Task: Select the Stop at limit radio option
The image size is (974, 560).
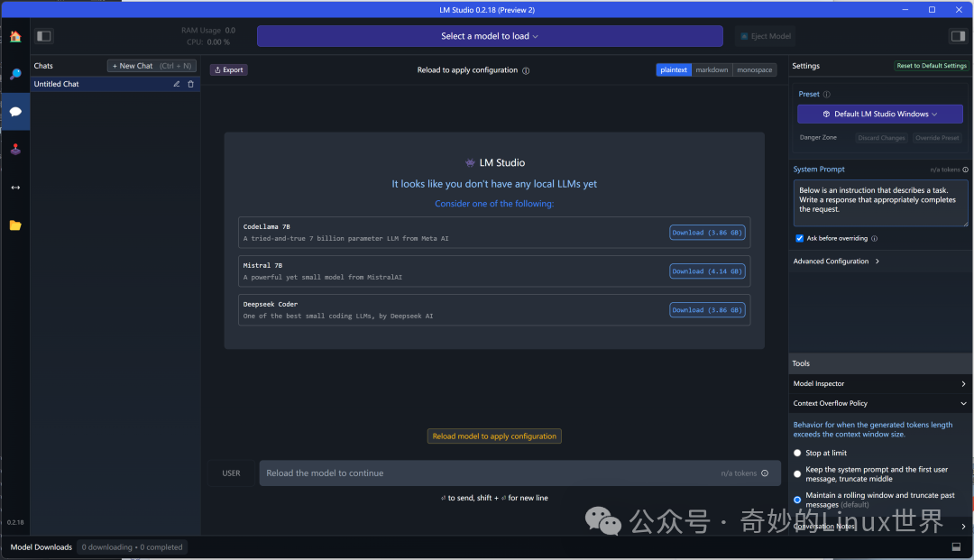Action: click(x=797, y=454)
